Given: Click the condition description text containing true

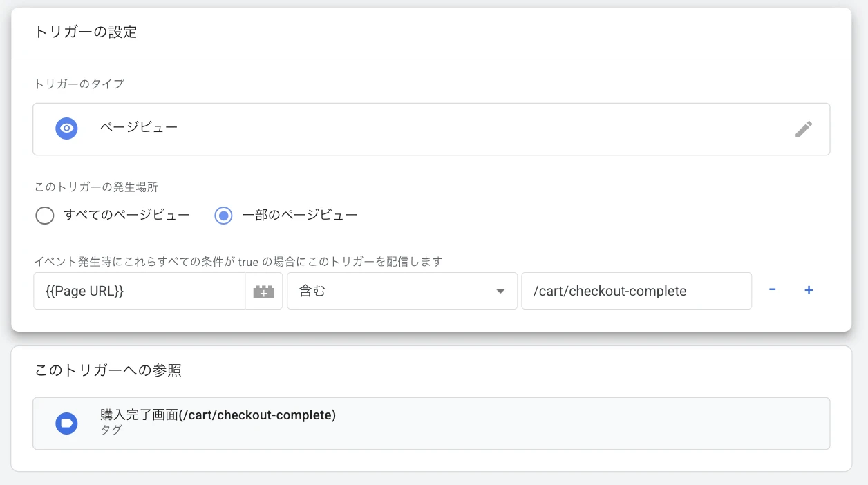Looking at the screenshot, I should 238,261.
